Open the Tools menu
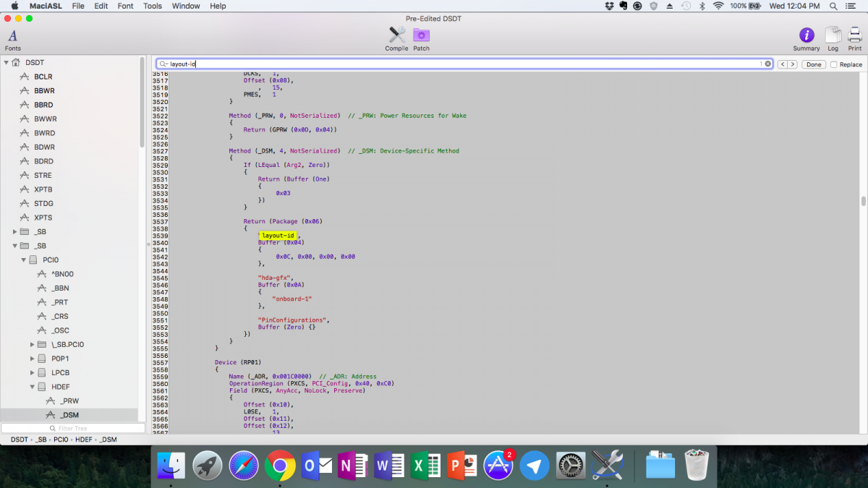The image size is (868, 488). 153,6
